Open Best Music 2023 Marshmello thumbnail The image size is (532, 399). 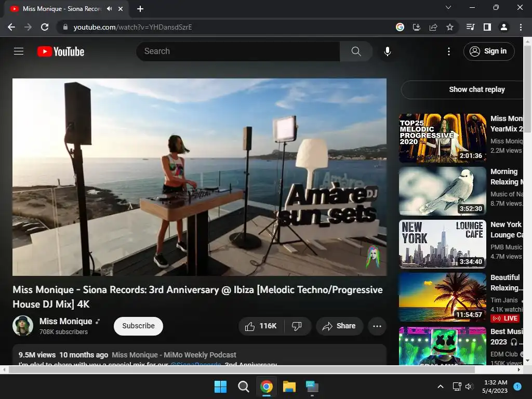click(443, 346)
